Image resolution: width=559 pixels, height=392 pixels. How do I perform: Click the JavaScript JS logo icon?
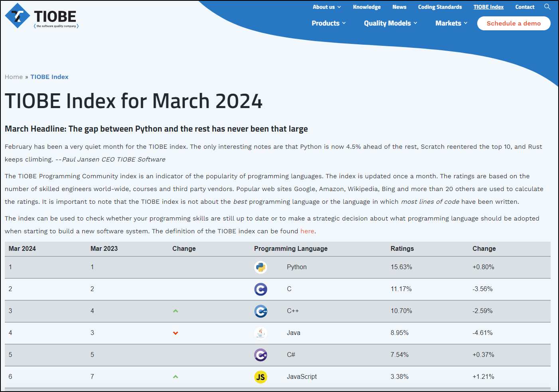pyautogui.click(x=261, y=377)
